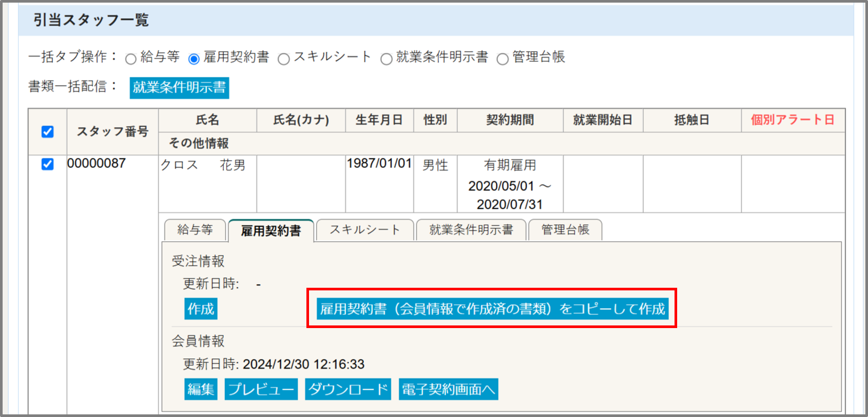Image resolution: width=868 pixels, height=417 pixels.
Task: Select the 給与等 bulk tab radio button
Action: click(131, 59)
